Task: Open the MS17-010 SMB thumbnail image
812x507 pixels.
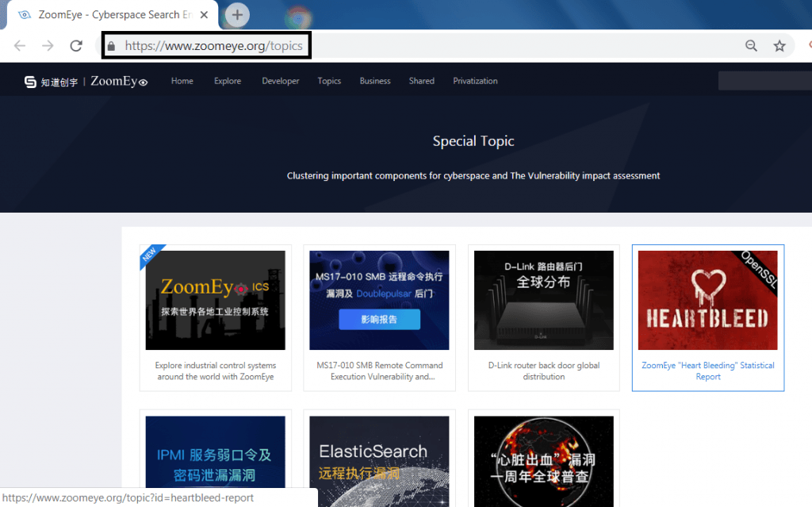Action: (379, 300)
